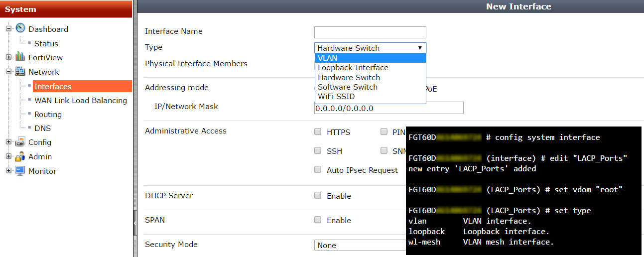Click the Admin padlock user icon

click(20, 156)
